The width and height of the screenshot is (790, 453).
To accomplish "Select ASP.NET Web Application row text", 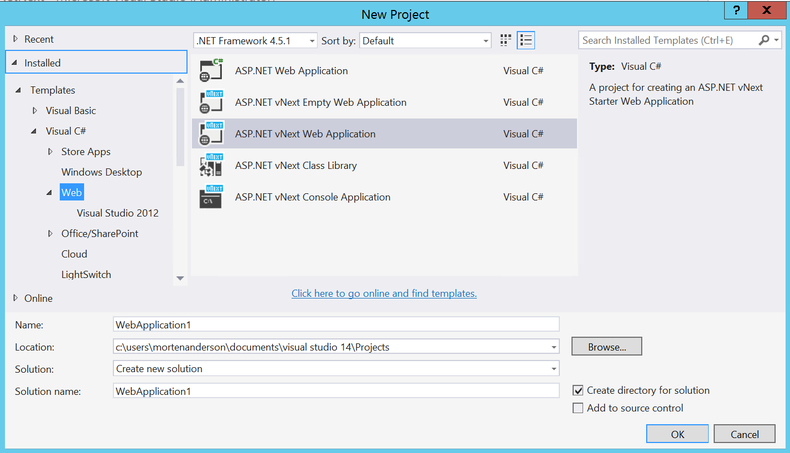I will [291, 71].
